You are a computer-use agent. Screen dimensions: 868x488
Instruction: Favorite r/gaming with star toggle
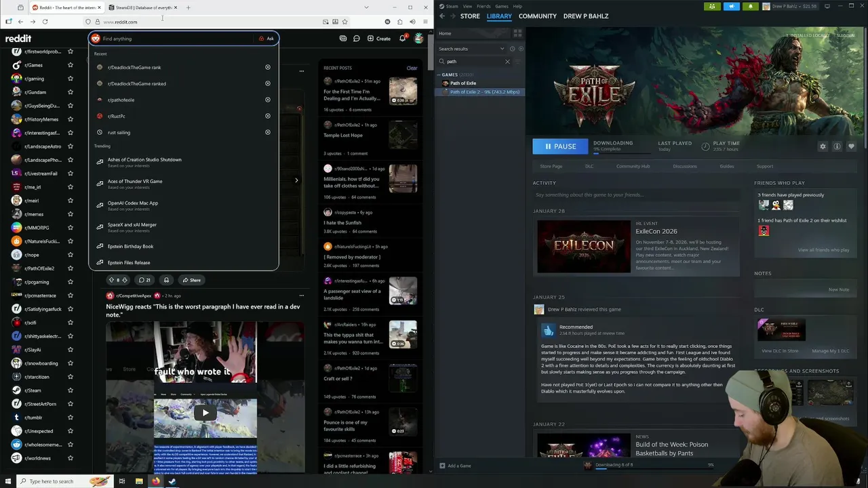pos(70,79)
